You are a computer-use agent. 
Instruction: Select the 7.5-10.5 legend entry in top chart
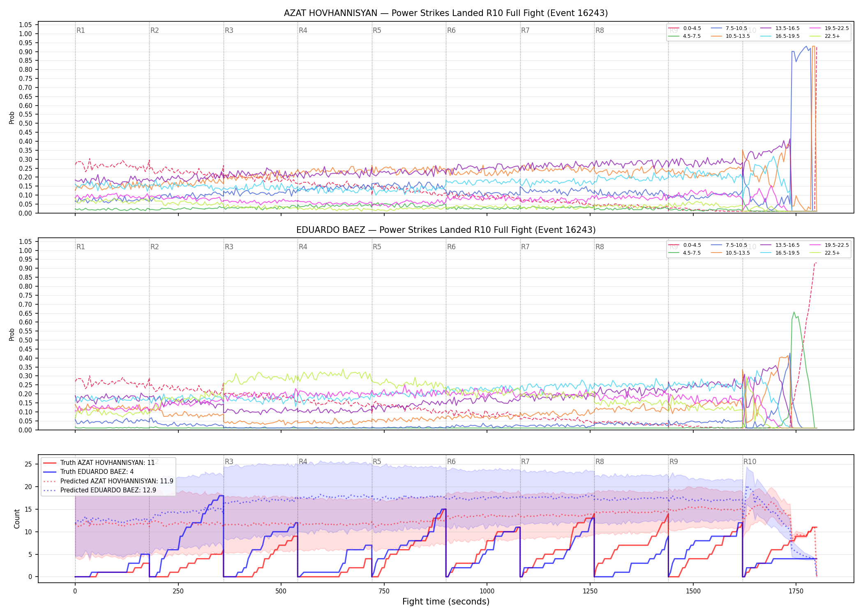tap(729, 28)
